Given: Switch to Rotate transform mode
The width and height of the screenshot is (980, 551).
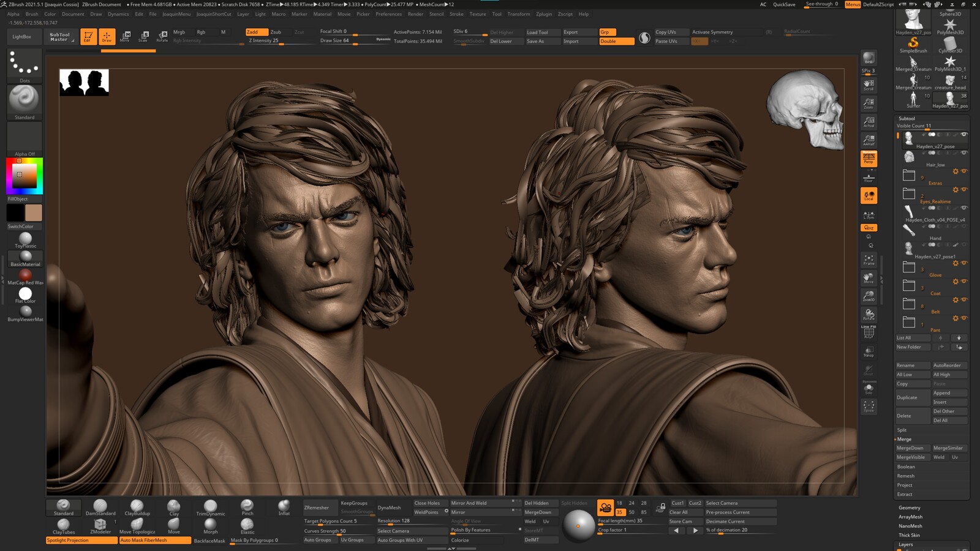Looking at the screenshot, I should click(162, 36).
